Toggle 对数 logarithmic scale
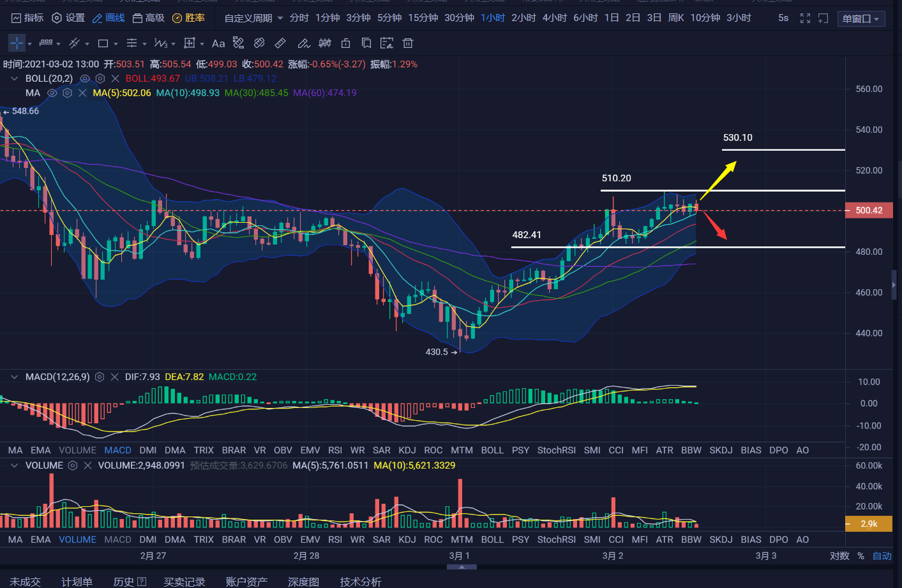902x588 pixels. click(839, 556)
